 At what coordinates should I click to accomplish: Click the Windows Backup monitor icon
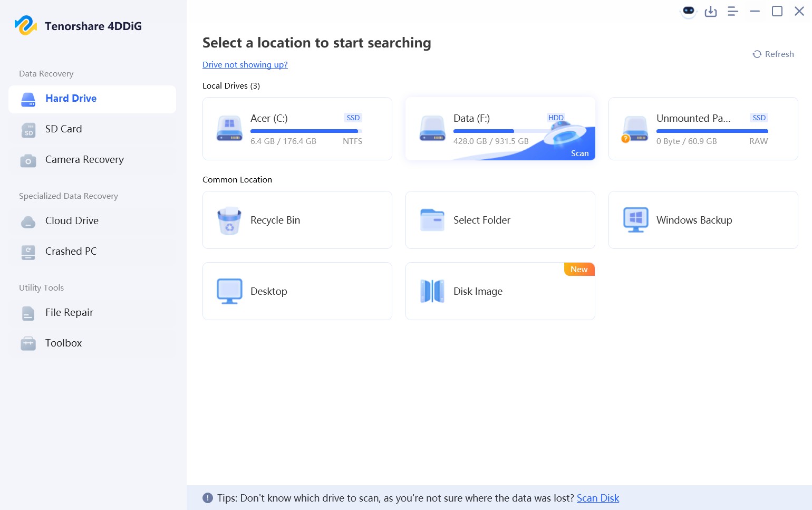click(x=635, y=220)
